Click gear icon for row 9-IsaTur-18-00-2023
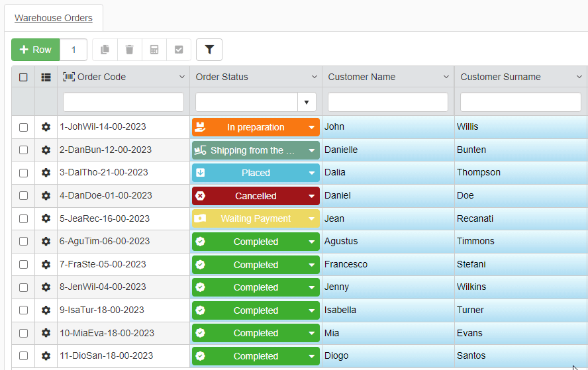The width and height of the screenshot is (588, 370). point(46,310)
